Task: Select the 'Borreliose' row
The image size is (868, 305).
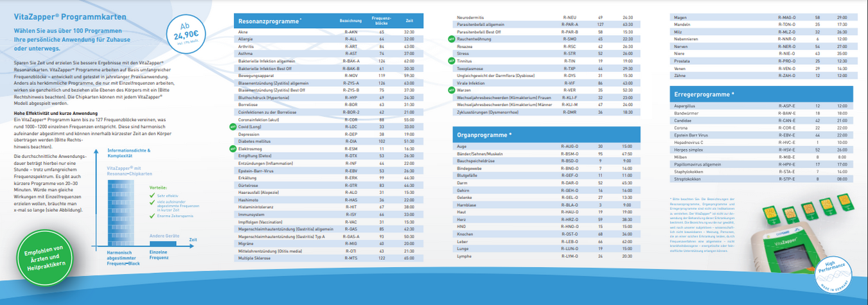Action: click(328, 104)
